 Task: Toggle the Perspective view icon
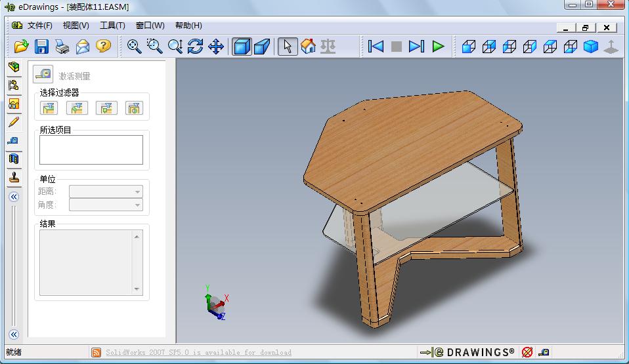tap(262, 47)
